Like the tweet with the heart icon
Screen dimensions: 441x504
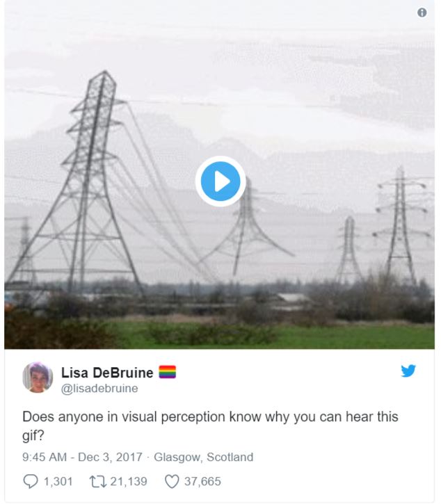[x=172, y=482]
